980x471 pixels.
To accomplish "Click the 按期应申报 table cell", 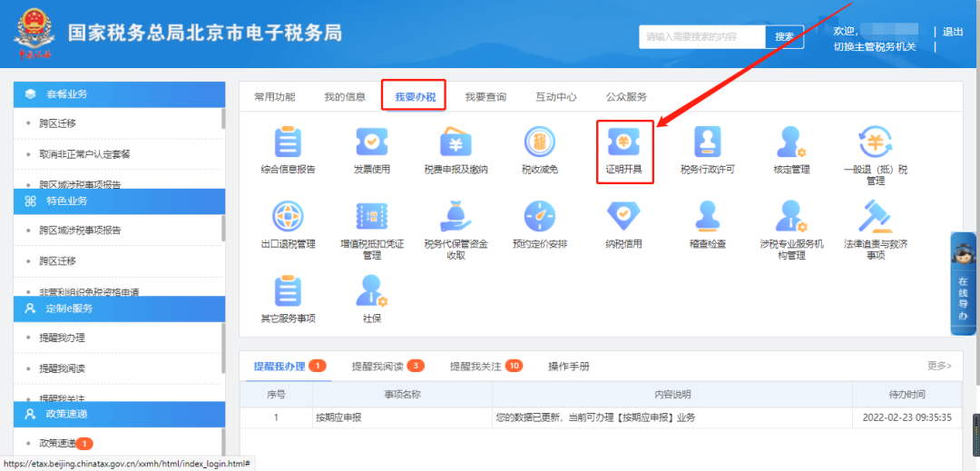I will point(402,417).
